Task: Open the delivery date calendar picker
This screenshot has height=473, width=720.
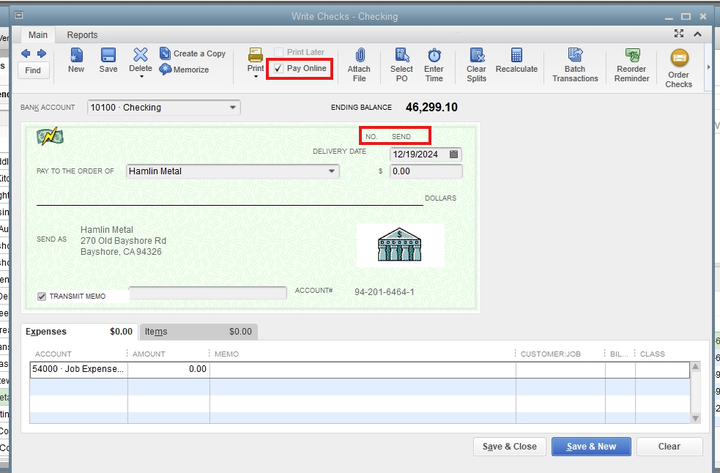Action: [x=454, y=154]
